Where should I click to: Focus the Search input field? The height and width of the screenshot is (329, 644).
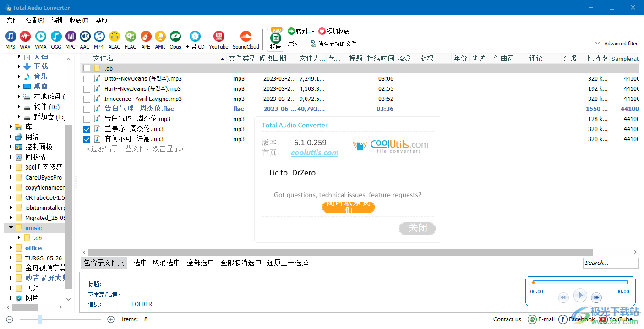pyautogui.click(x=610, y=263)
